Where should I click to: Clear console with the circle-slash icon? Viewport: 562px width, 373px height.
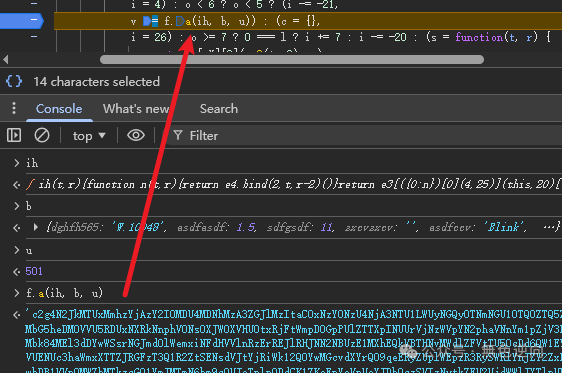pos(42,135)
